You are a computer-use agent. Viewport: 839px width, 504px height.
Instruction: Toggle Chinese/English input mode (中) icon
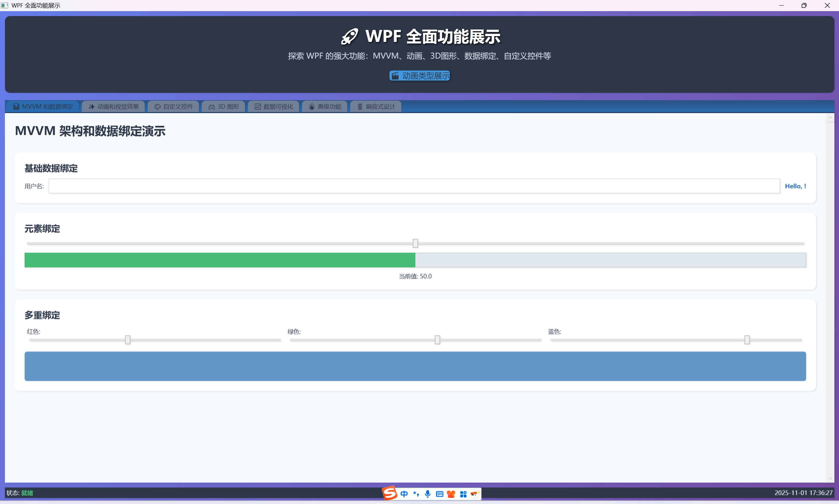click(x=404, y=494)
